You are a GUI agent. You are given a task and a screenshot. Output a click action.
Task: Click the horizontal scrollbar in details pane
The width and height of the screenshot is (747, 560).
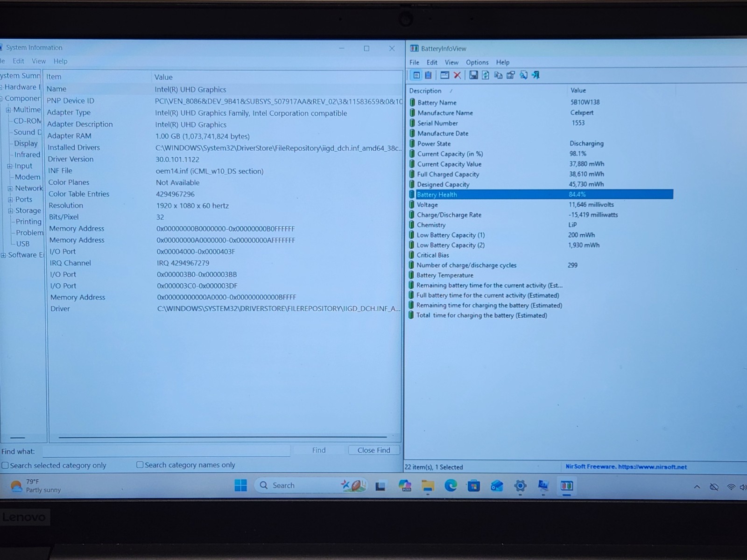point(223,437)
